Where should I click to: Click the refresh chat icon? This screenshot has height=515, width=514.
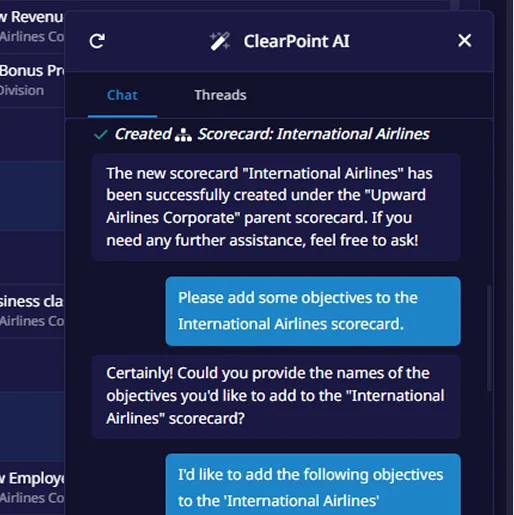97,41
